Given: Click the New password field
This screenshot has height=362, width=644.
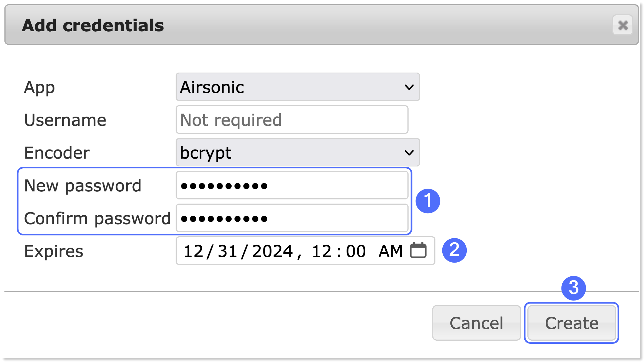Looking at the screenshot, I should coord(291,185).
